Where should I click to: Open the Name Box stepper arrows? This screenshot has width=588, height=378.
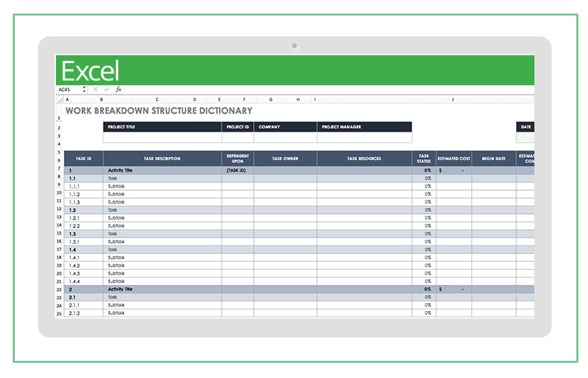pyautogui.click(x=86, y=90)
